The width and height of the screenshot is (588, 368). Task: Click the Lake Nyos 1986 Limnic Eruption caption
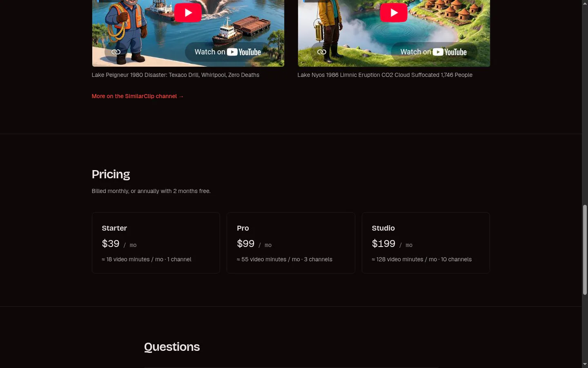click(x=385, y=75)
